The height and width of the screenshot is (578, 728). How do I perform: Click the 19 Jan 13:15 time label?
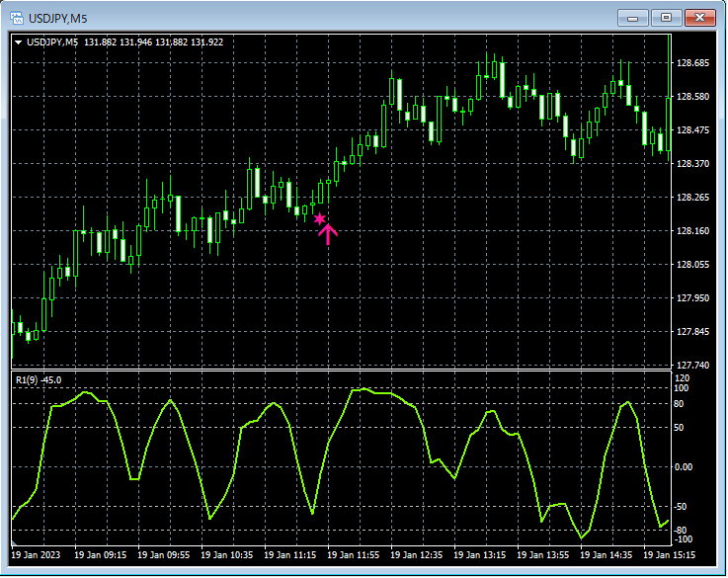pyautogui.click(x=480, y=555)
